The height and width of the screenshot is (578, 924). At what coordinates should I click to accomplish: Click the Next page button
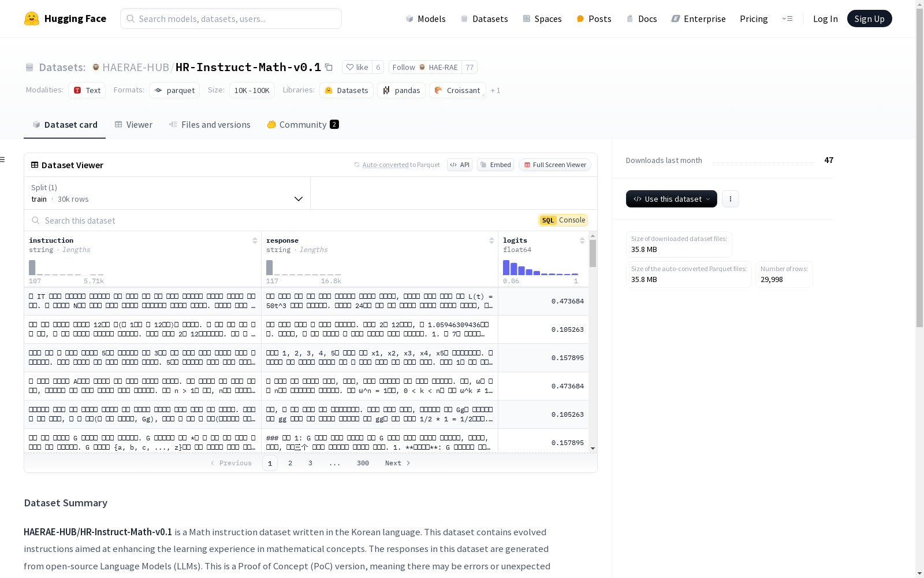(398, 463)
